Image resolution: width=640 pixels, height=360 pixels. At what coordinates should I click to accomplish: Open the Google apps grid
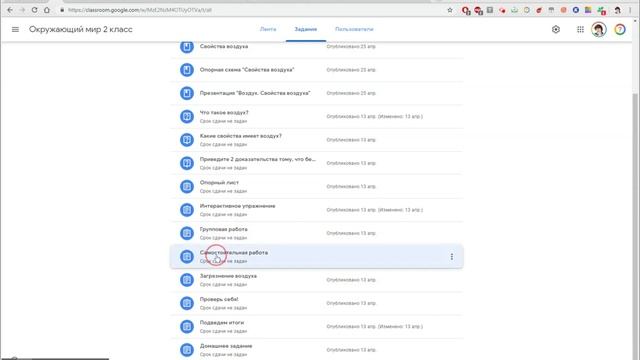click(x=580, y=29)
